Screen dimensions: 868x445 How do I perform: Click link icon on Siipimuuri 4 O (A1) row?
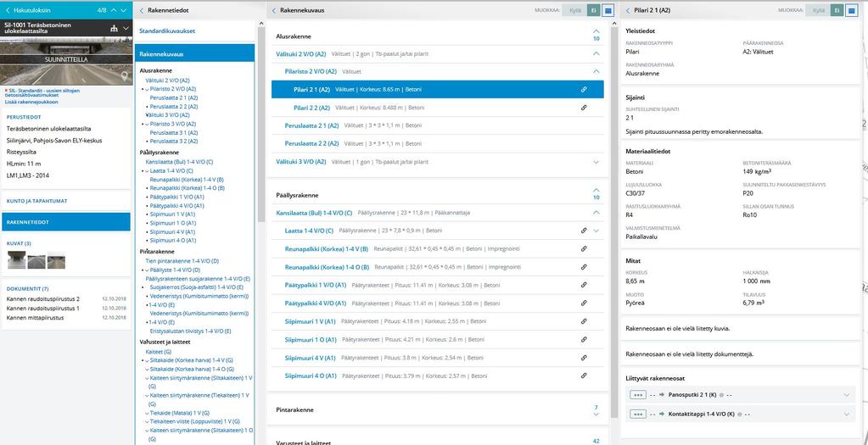coord(584,375)
